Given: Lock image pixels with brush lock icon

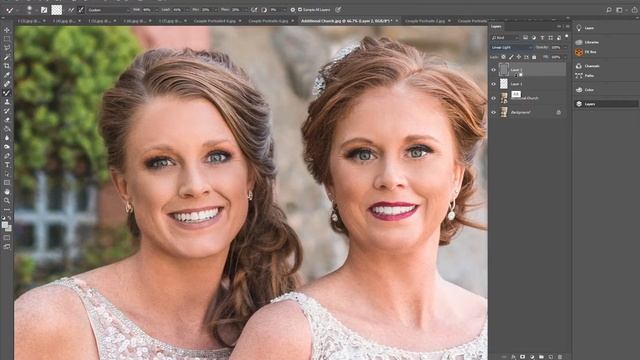Looking at the screenshot, I should pyautogui.click(x=511, y=57).
